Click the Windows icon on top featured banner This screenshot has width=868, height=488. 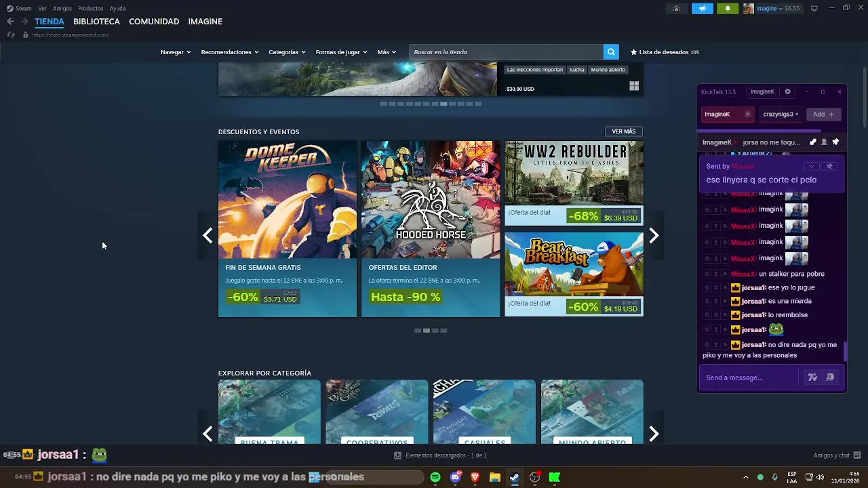click(634, 86)
